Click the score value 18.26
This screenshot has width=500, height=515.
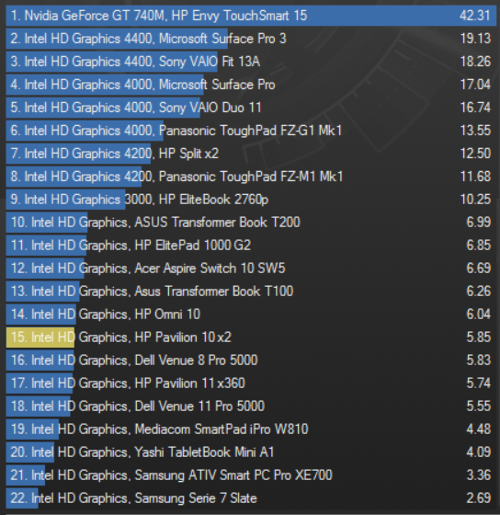click(475, 61)
